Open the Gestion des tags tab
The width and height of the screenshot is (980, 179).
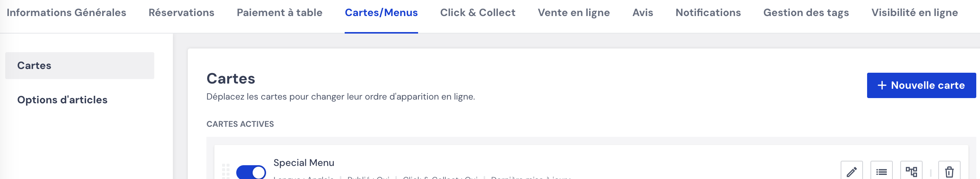(806, 13)
